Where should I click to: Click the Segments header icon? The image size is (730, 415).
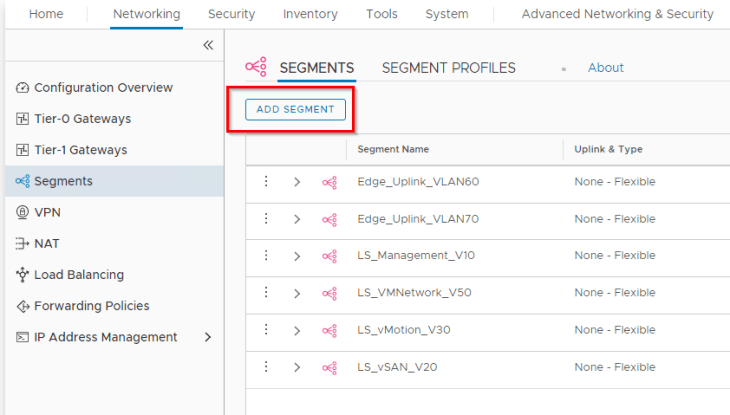coord(256,67)
